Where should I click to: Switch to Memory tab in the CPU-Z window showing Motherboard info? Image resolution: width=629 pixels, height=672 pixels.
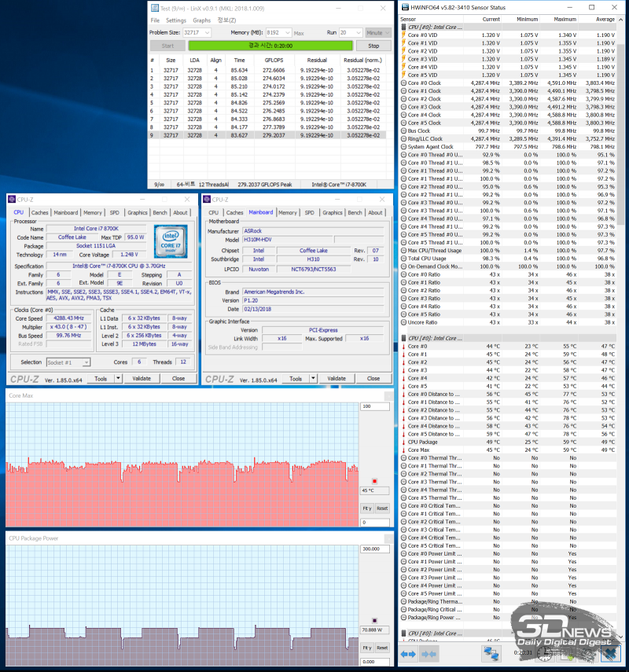(x=287, y=212)
